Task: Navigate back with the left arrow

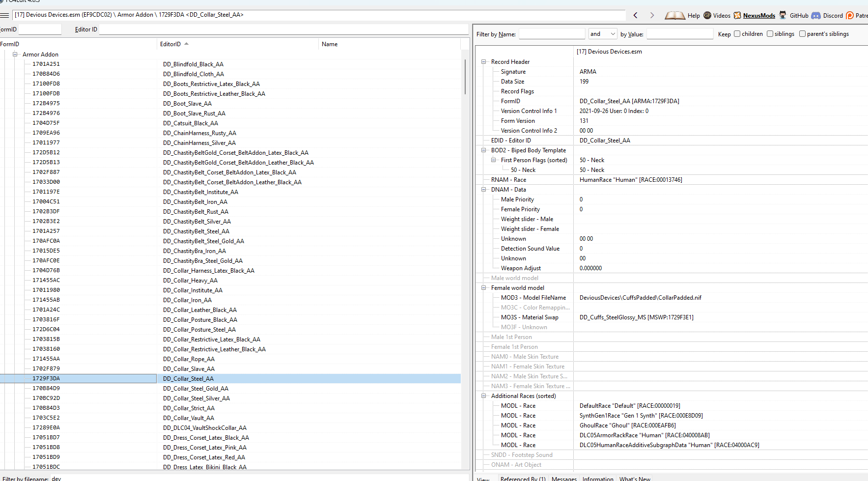Action: [635, 15]
